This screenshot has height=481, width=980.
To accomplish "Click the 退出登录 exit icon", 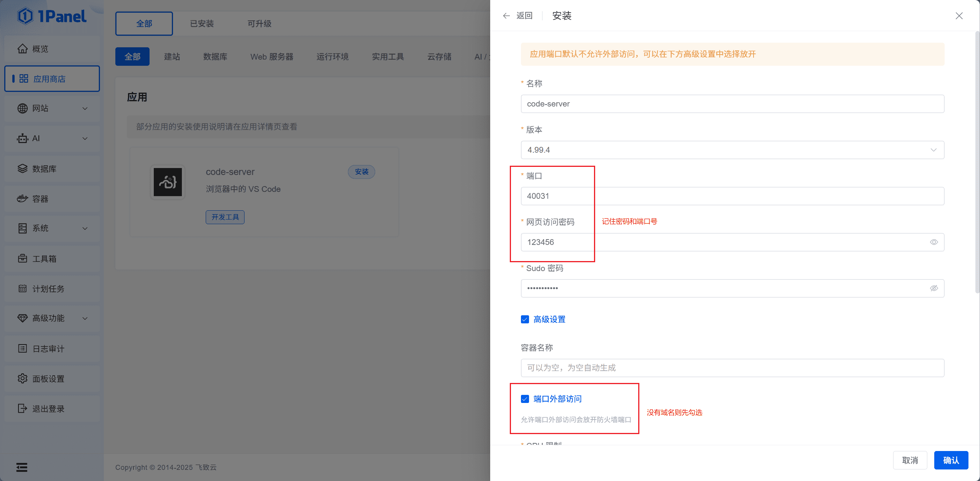I will pyautogui.click(x=23, y=408).
